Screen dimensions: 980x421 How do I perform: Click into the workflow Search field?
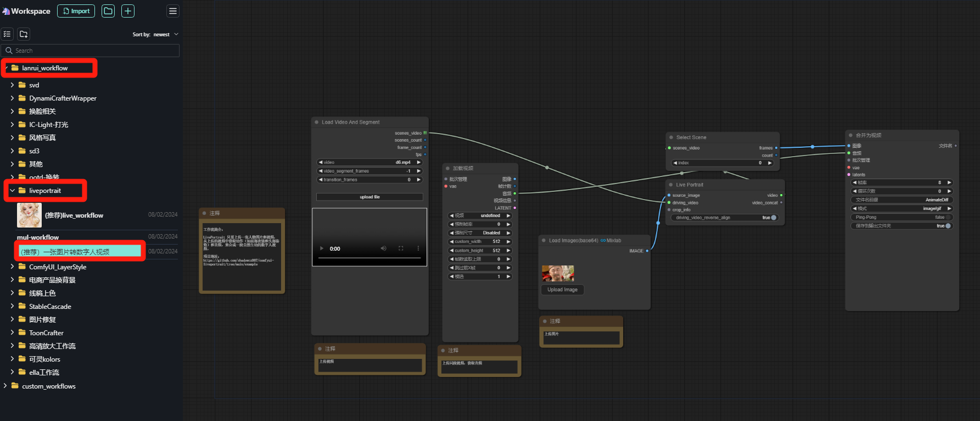(91, 51)
